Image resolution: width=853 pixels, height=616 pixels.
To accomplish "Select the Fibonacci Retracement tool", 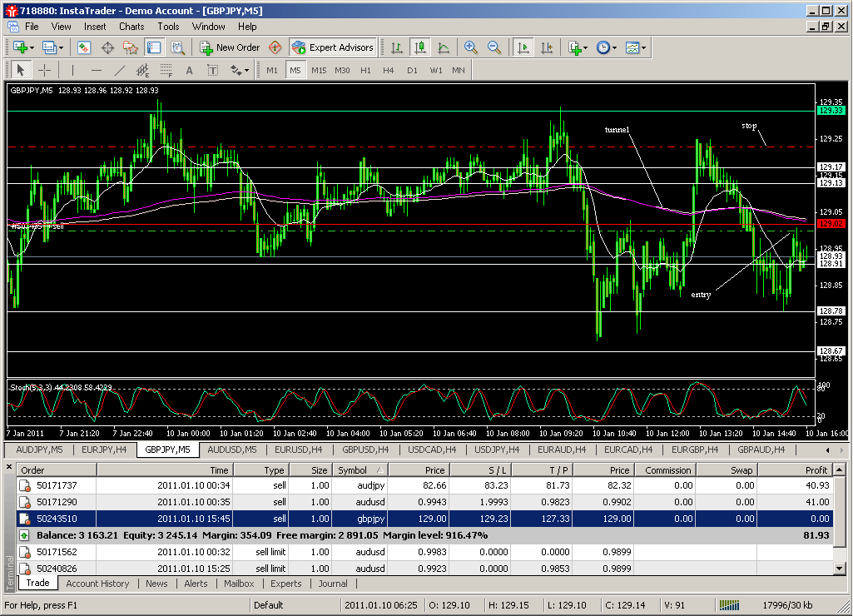I will (x=166, y=70).
